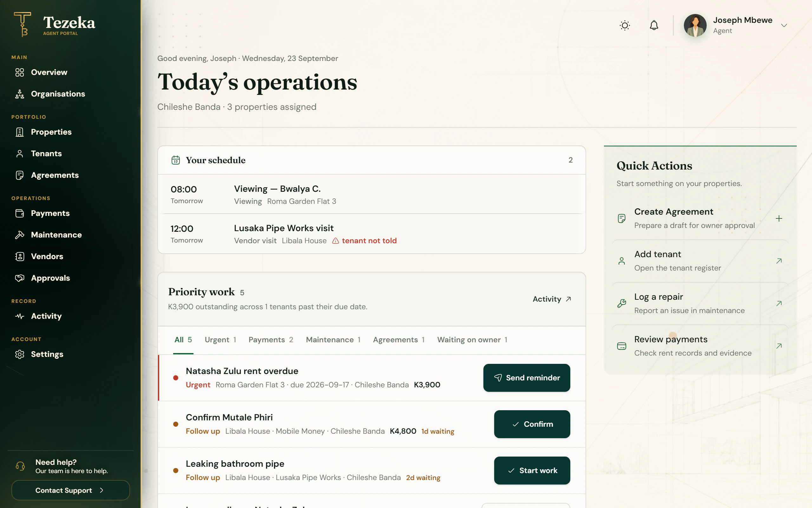Click Create Agreement document icon in Quick Actions

point(621,218)
